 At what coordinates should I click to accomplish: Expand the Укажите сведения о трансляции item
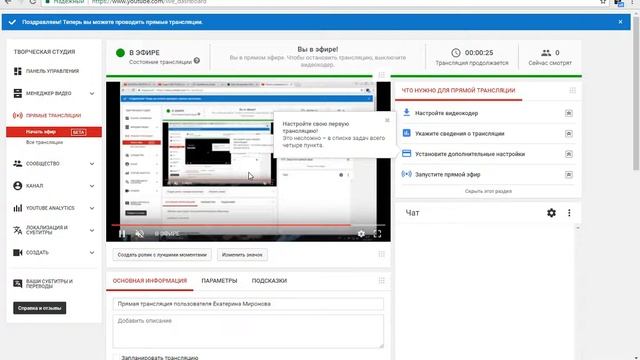click(569, 133)
